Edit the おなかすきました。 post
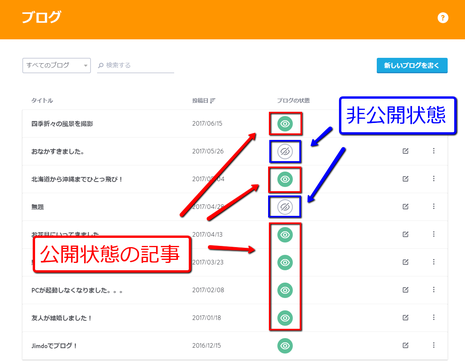Viewport: 465px width, 362px height. tap(405, 151)
